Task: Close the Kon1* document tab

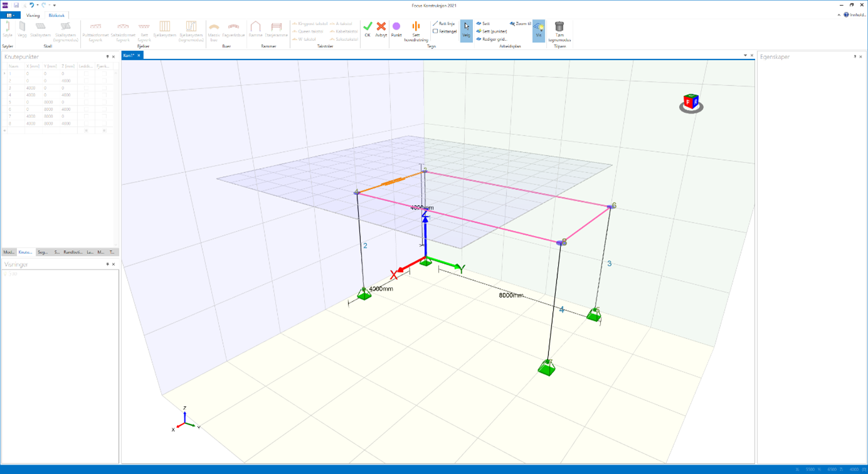Action: [139, 55]
